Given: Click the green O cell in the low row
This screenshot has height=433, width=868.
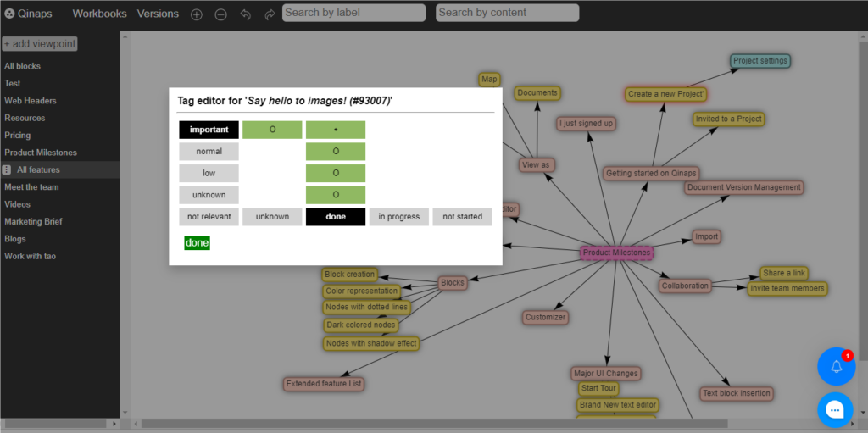Looking at the screenshot, I should point(336,174).
